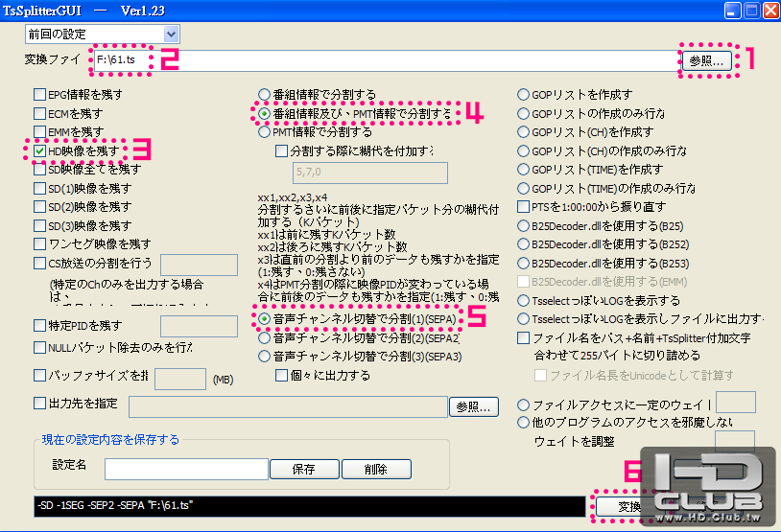Select GOPリスト(CH)を作成する radio
Screen dimensions: 781x532
[x=523, y=132]
